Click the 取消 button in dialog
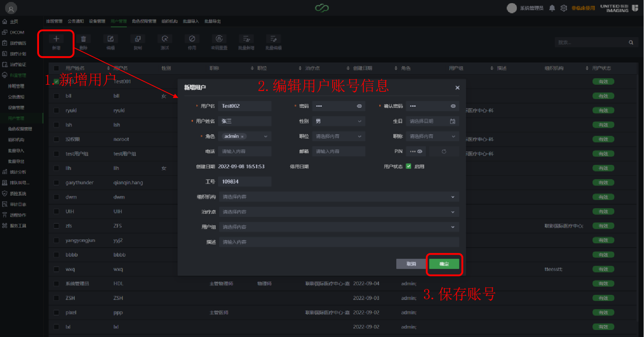 coord(411,264)
